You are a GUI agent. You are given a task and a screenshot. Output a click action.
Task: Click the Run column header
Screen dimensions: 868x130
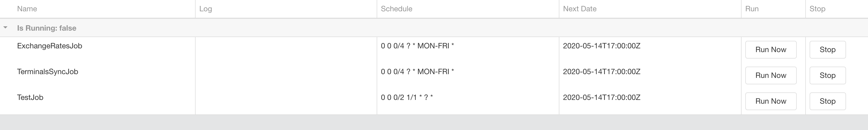click(752, 9)
